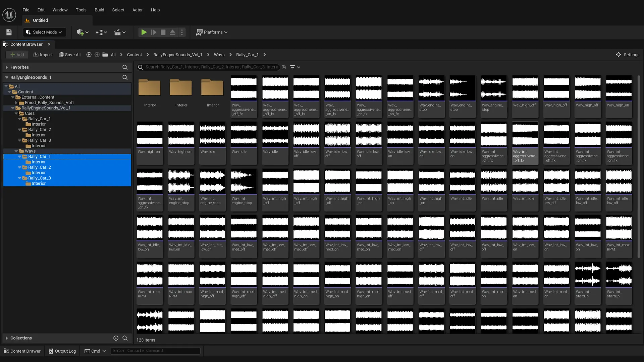Click the Save current level icon
This screenshot has height=362, width=644.
[9, 32]
